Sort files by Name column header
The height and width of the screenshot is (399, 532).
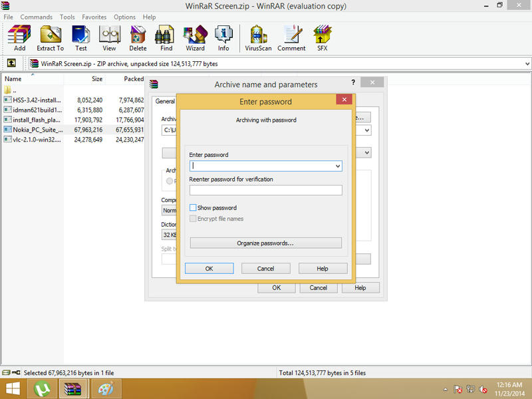point(33,78)
